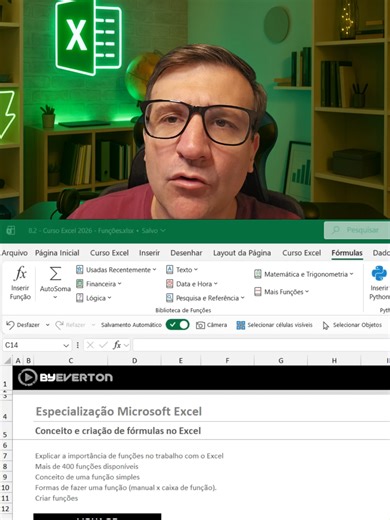Open the Texto functions menu

tap(182, 270)
